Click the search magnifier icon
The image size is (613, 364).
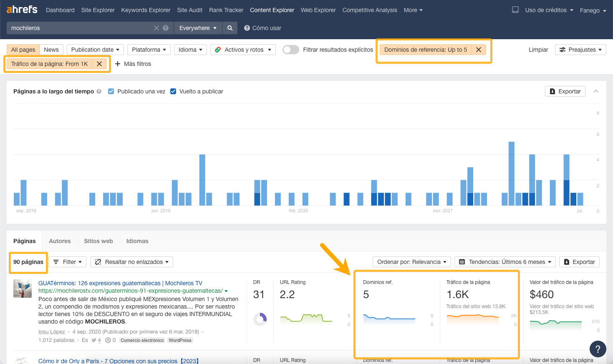coord(230,28)
